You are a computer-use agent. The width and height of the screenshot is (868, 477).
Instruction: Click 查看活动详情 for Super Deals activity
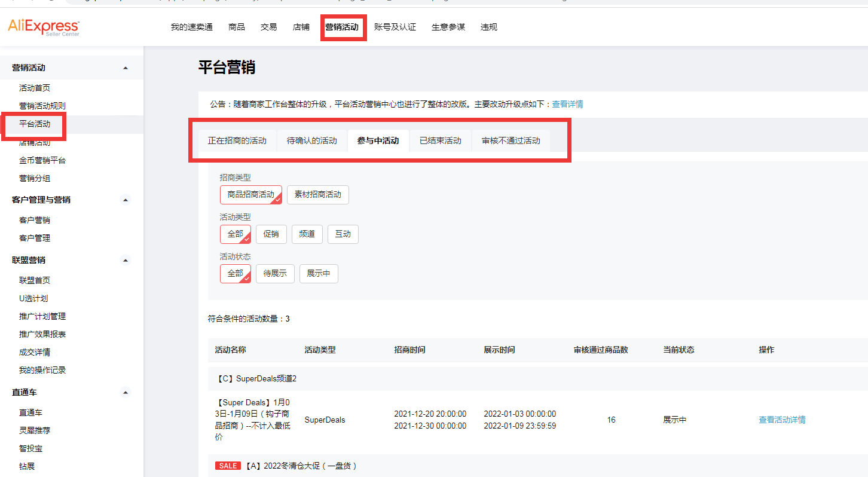[x=782, y=420]
